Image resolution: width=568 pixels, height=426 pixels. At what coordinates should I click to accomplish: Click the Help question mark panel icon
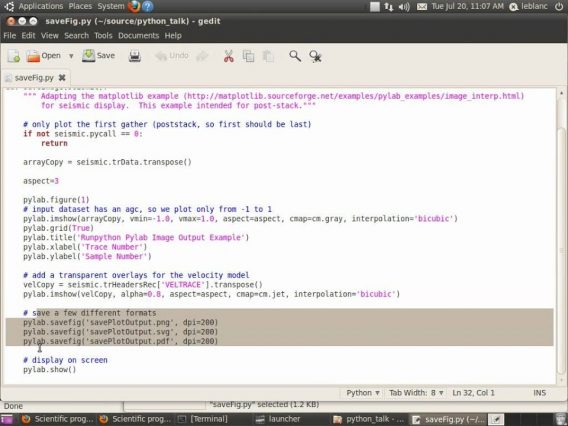pos(147,6)
